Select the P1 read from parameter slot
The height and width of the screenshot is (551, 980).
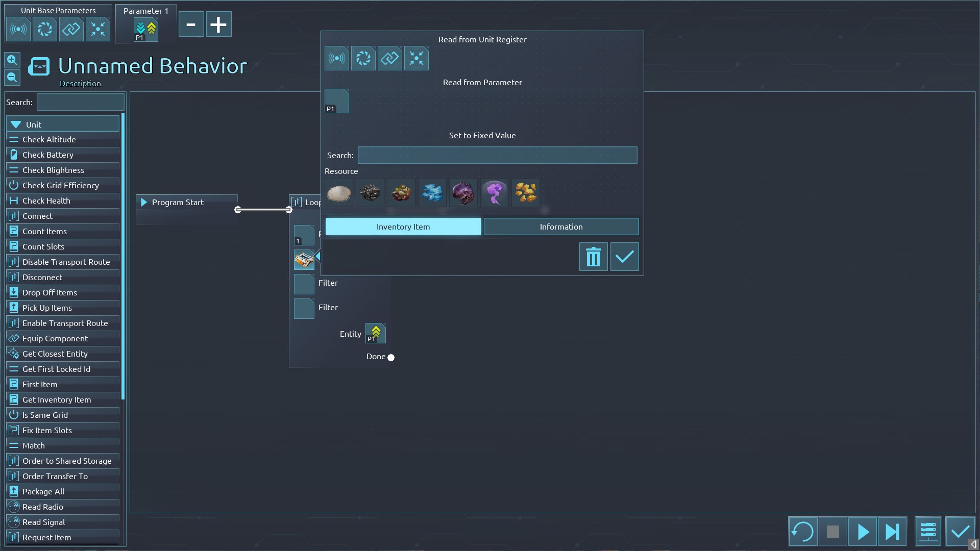(x=336, y=101)
